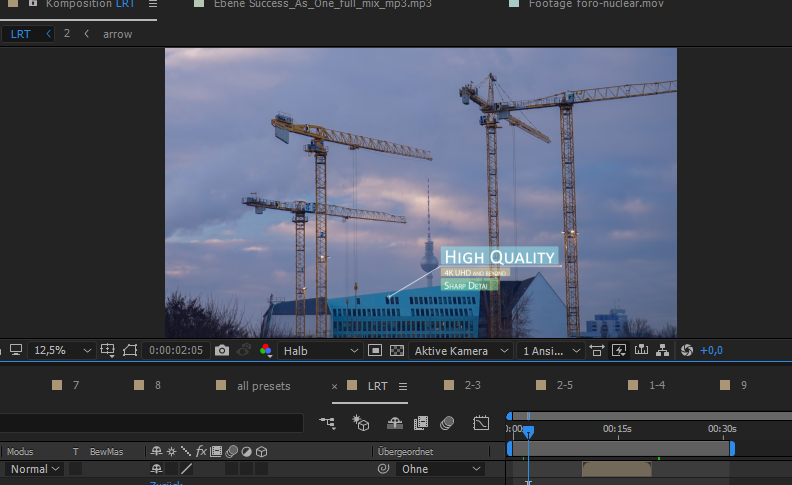
Task: Click the motion blur column header icon
Action: (231, 451)
